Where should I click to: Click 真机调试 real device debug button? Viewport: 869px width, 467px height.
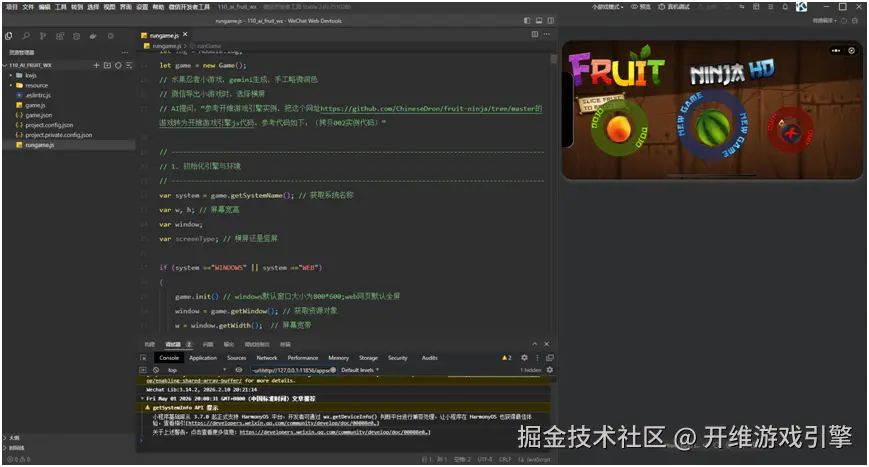pyautogui.click(x=674, y=7)
